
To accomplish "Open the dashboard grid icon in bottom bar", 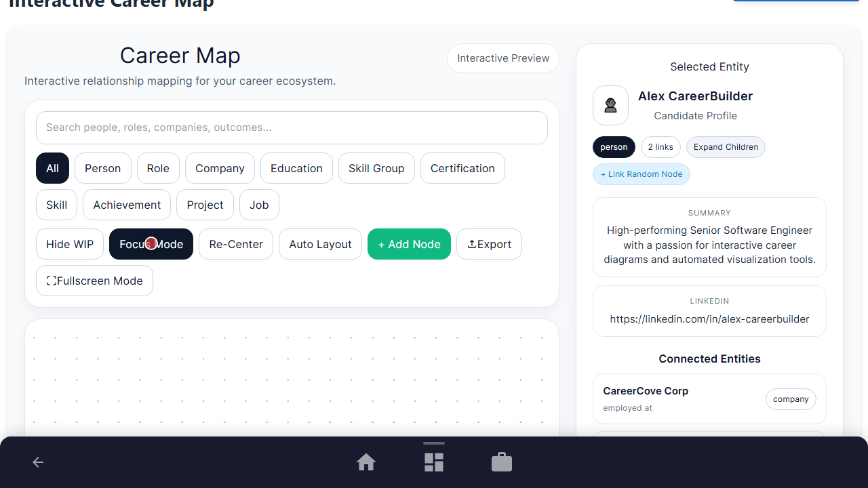I will tap(434, 462).
